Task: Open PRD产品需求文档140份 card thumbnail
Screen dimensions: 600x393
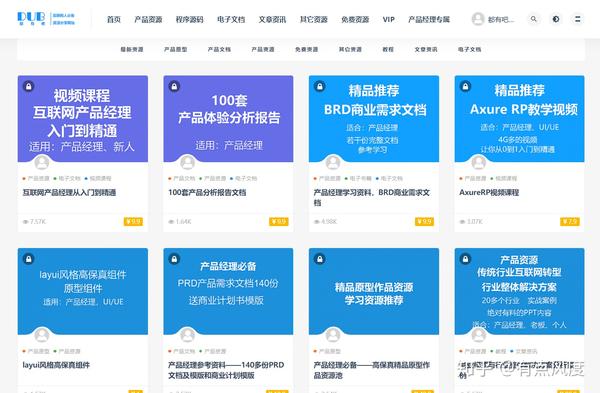Action: [228, 291]
